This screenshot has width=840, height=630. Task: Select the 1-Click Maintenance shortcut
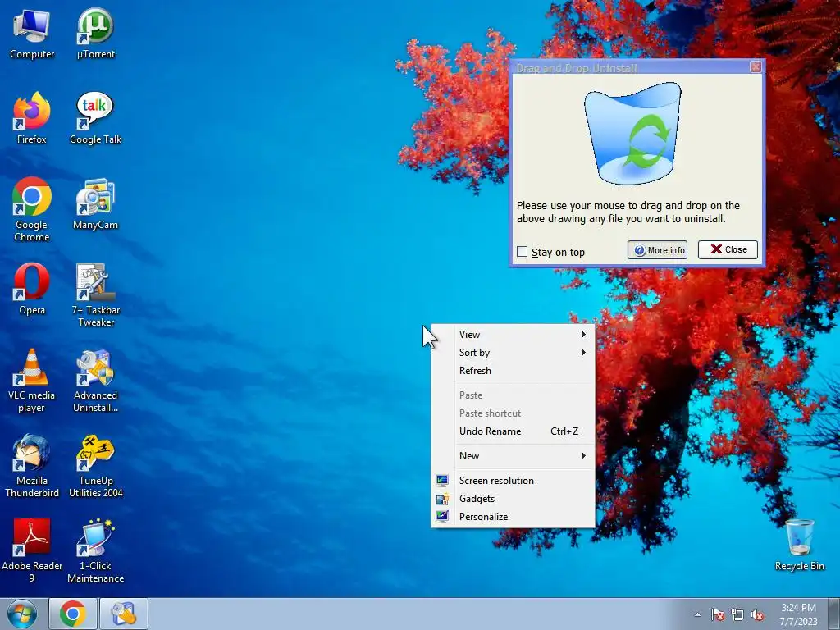95,551
